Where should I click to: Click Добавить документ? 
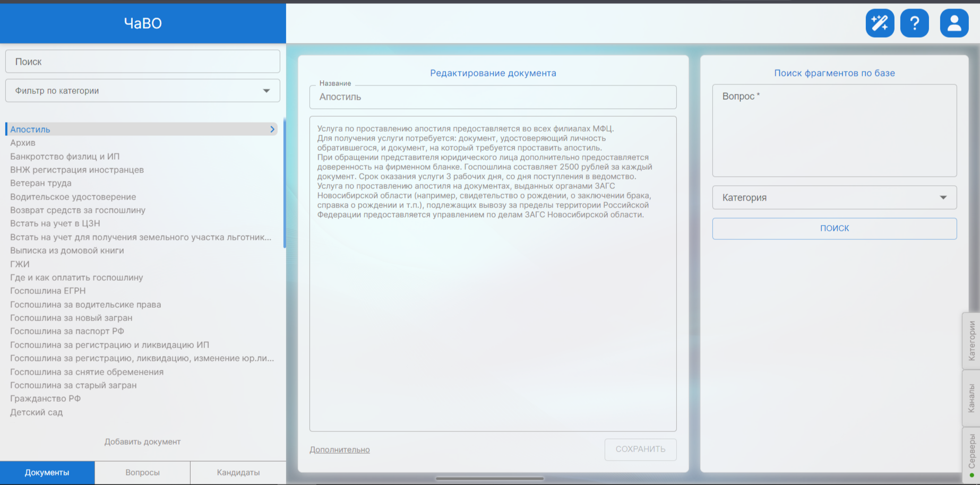pyautogui.click(x=142, y=441)
